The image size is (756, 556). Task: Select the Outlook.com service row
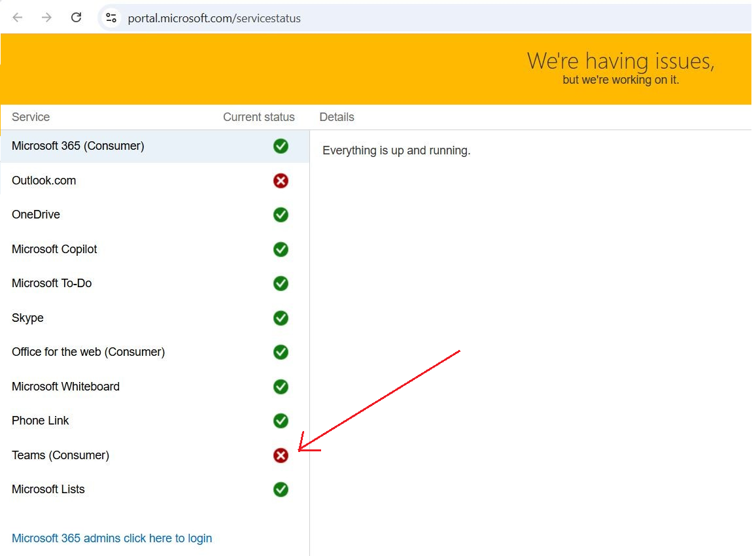pos(44,181)
